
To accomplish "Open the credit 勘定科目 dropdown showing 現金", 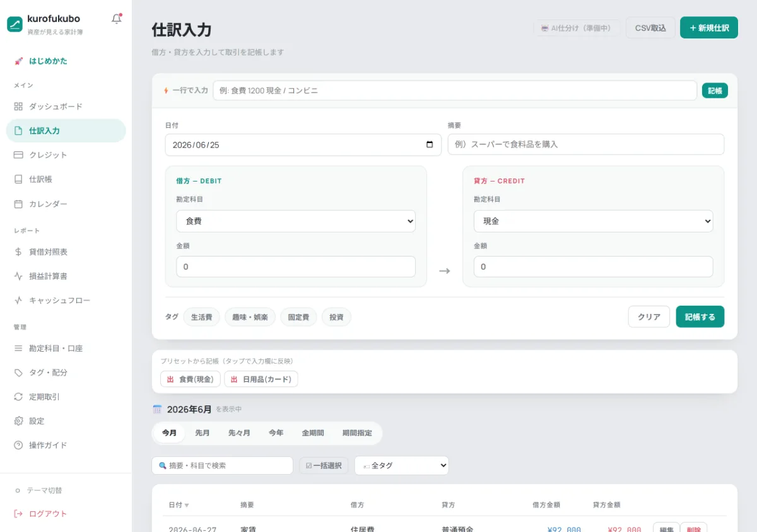I will [x=594, y=221].
